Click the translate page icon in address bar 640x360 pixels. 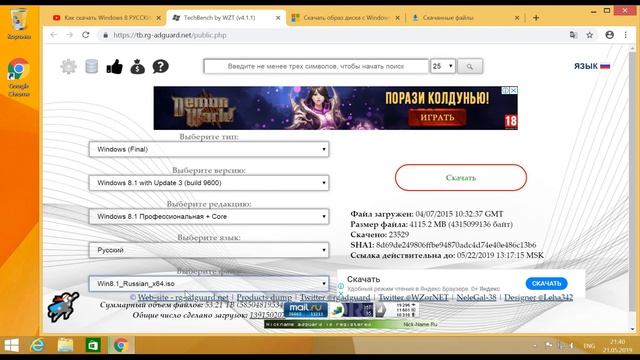click(x=573, y=35)
